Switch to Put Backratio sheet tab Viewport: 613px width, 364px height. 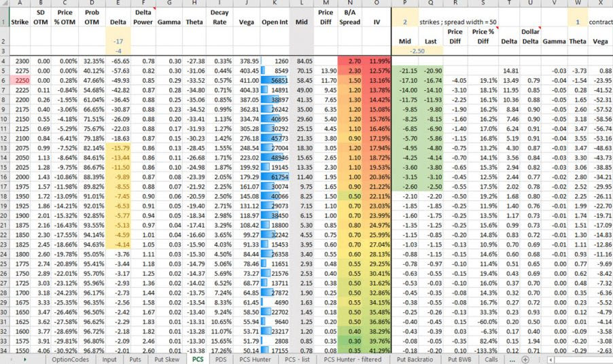coord(415,359)
